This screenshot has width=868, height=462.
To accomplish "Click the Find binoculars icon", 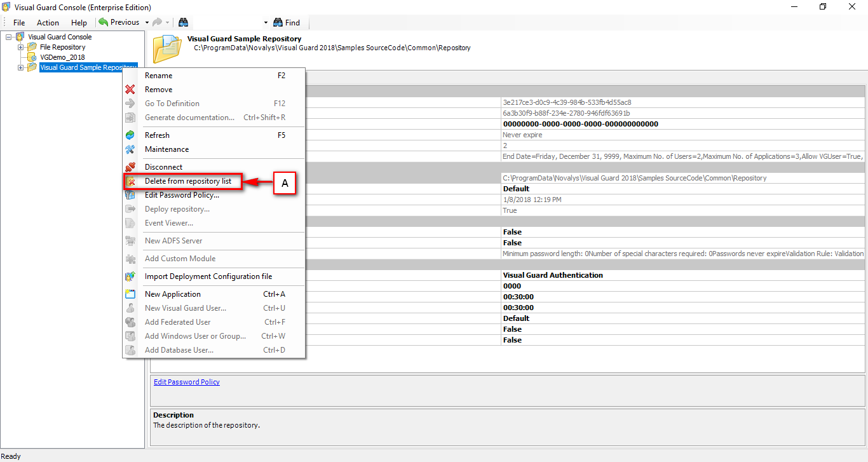I will click(x=278, y=22).
